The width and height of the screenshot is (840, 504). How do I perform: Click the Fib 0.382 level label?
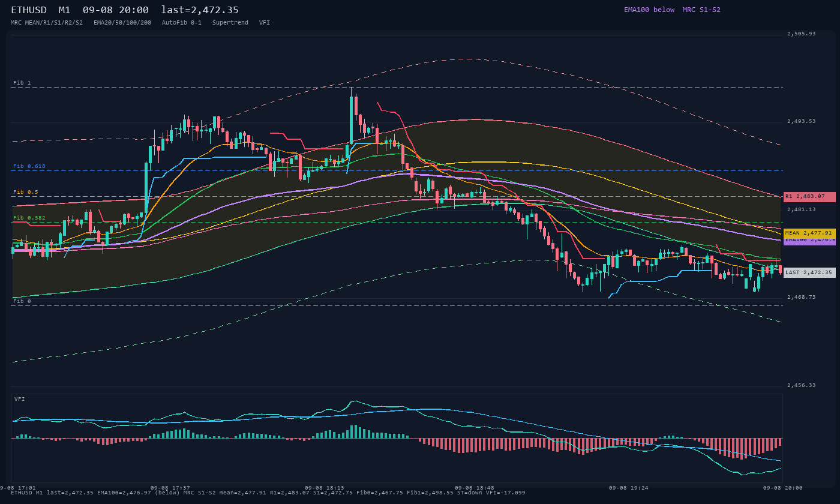click(29, 218)
